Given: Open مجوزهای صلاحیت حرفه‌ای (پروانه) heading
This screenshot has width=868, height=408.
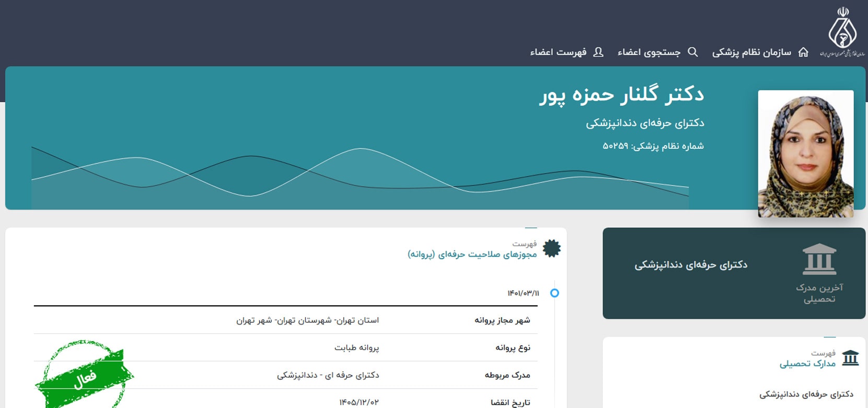Looking at the screenshot, I should click(x=472, y=254).
